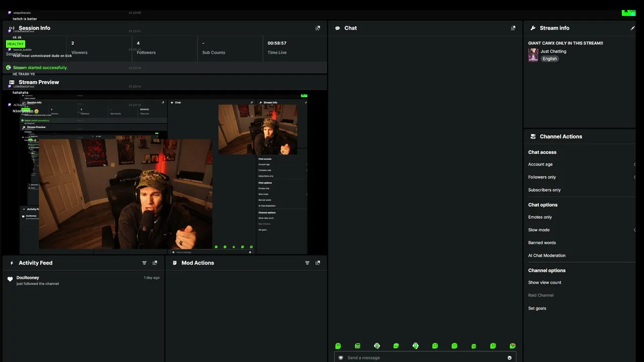Click the Just Chatting category name
The width and height of the screenshot is (644, 362).
coord(553,51)
